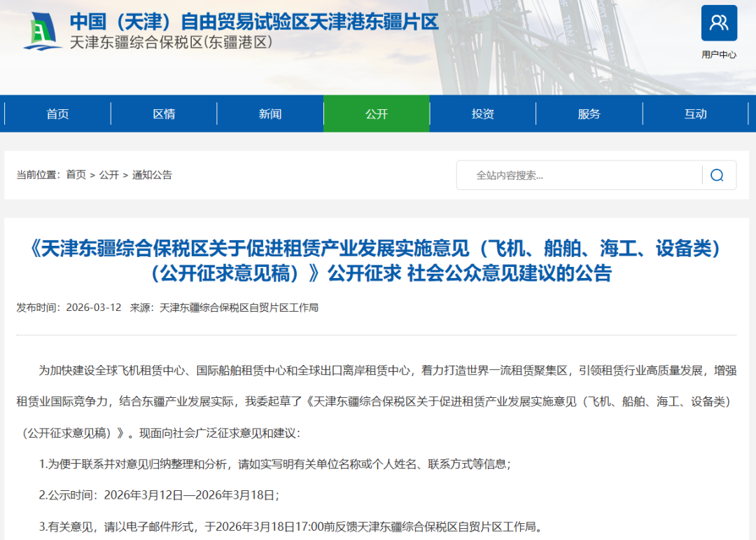Click the ship emblem in the site logo
756x540 pixels.
coord(43,29)
